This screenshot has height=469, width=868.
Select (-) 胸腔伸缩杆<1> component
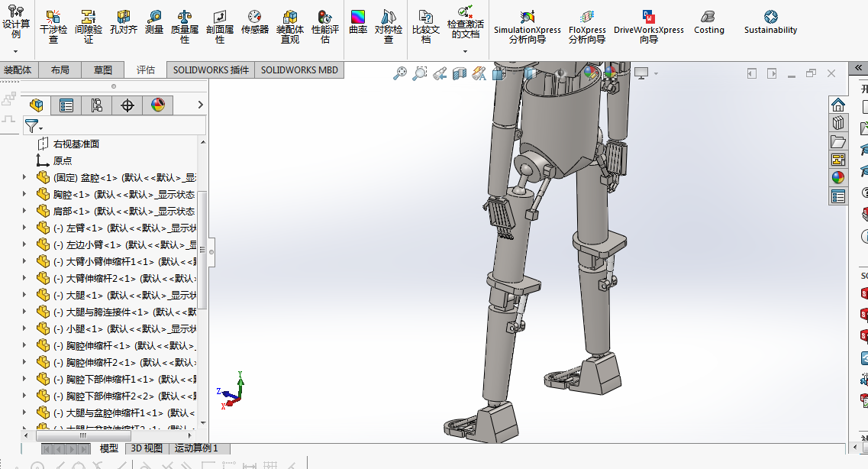point(116,345)
